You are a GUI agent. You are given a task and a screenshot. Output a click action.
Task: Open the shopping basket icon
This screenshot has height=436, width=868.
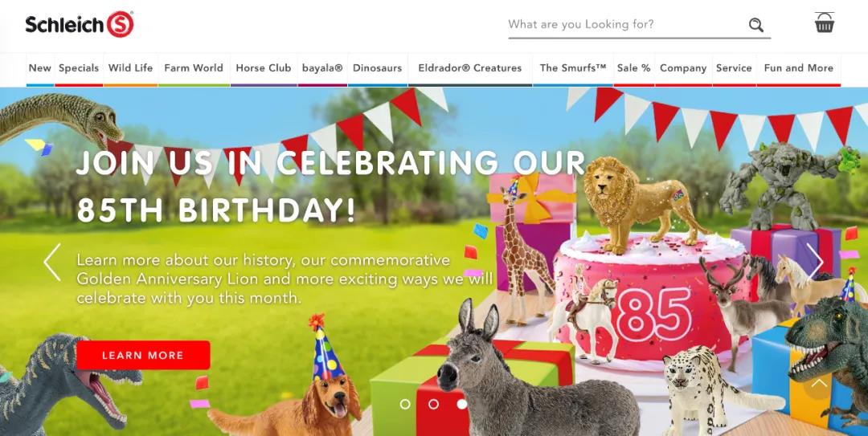(825, 22)
